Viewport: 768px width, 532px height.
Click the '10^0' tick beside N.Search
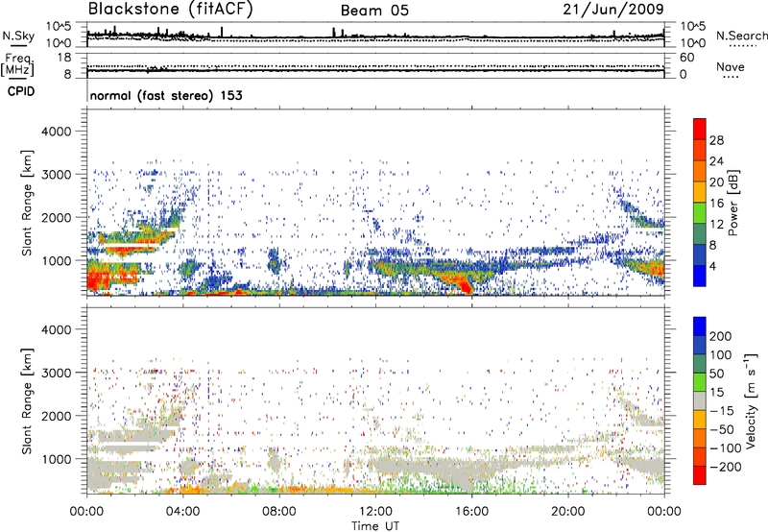[x=693, y=43]
